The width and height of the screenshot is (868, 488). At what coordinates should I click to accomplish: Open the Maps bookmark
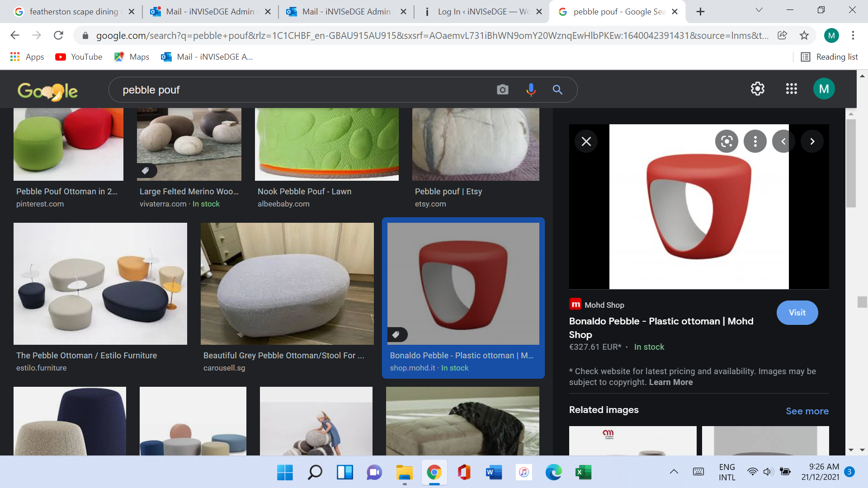(x=132, y=57)
